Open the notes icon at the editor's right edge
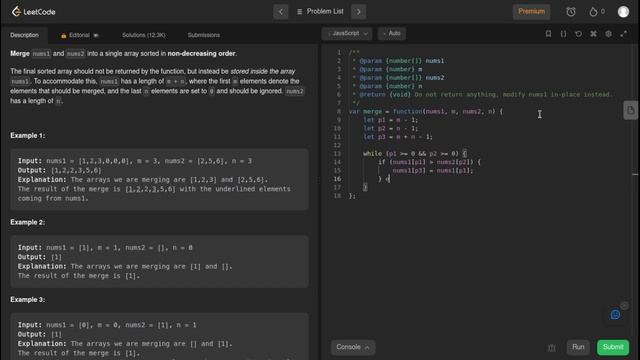 631,110
